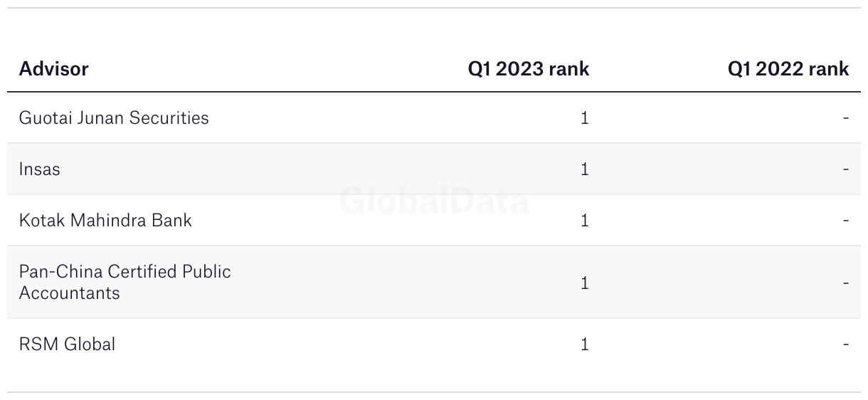Click Guotai Junan's Q1 2023 rank value
Screen dimensions: 868x400
pyautogui.click(x=584, y=118)
